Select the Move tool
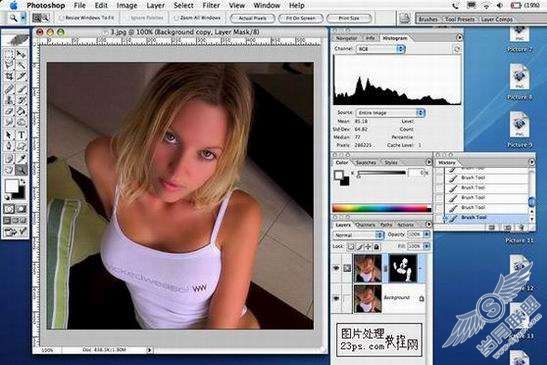This screenshot has width=547, height=365. point(21,54)
